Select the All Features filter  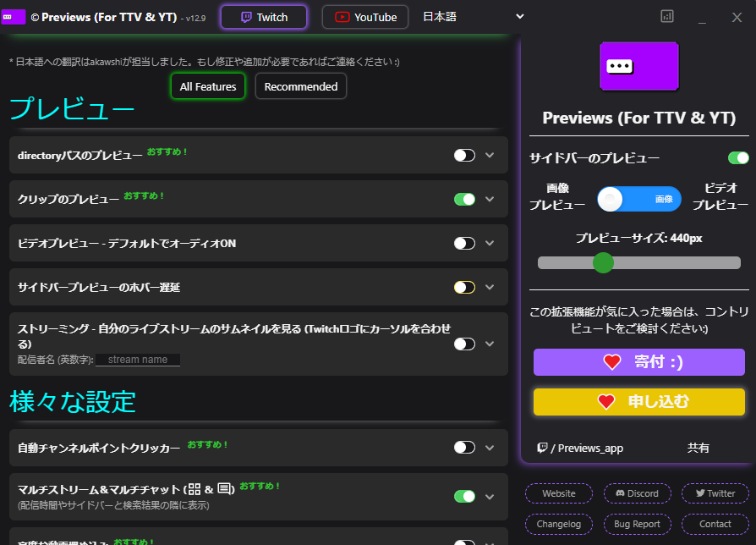(x=208, y=86)
